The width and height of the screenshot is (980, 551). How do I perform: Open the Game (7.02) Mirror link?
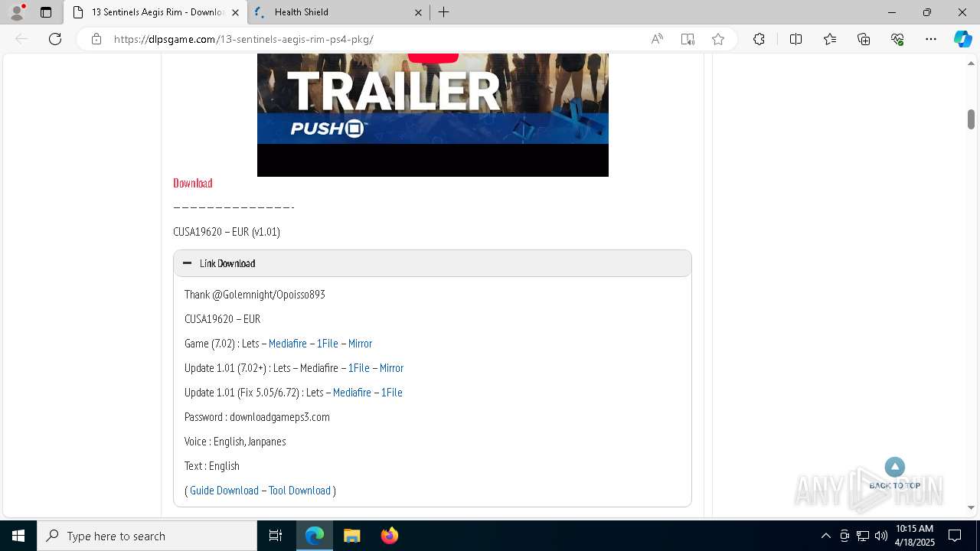360,344
